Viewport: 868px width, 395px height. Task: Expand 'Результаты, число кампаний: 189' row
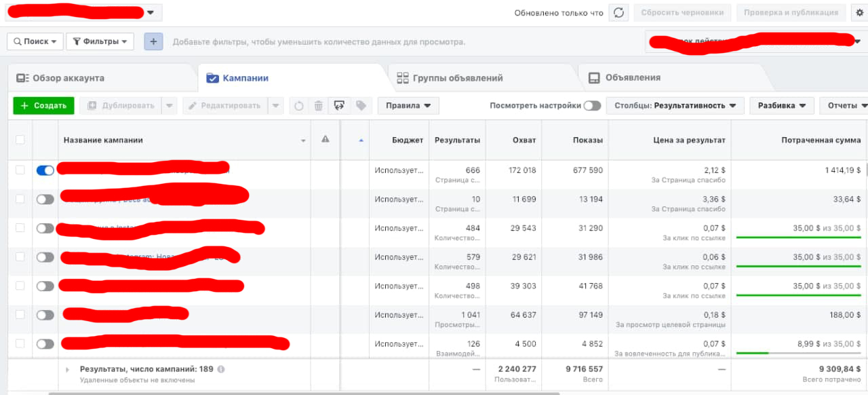point(67,369)
